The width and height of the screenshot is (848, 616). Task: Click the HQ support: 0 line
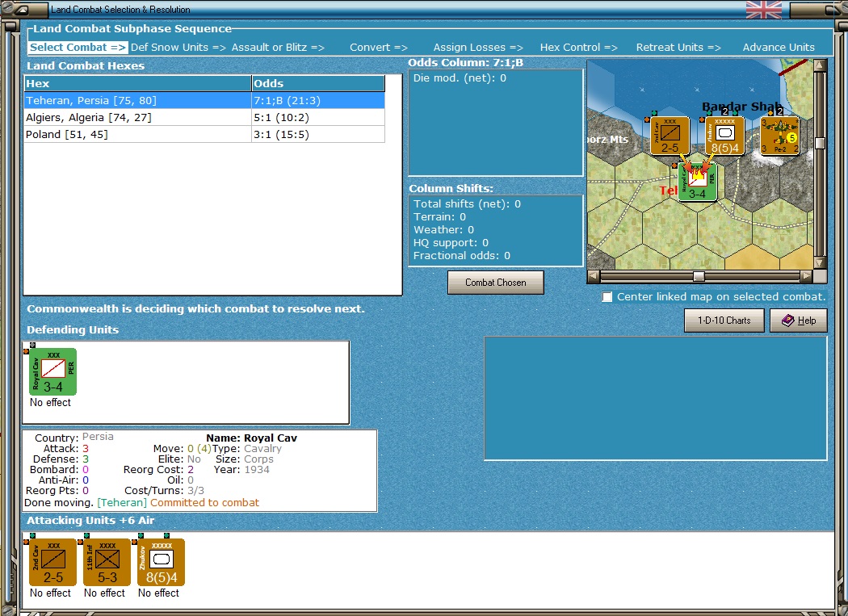point(451,243)
